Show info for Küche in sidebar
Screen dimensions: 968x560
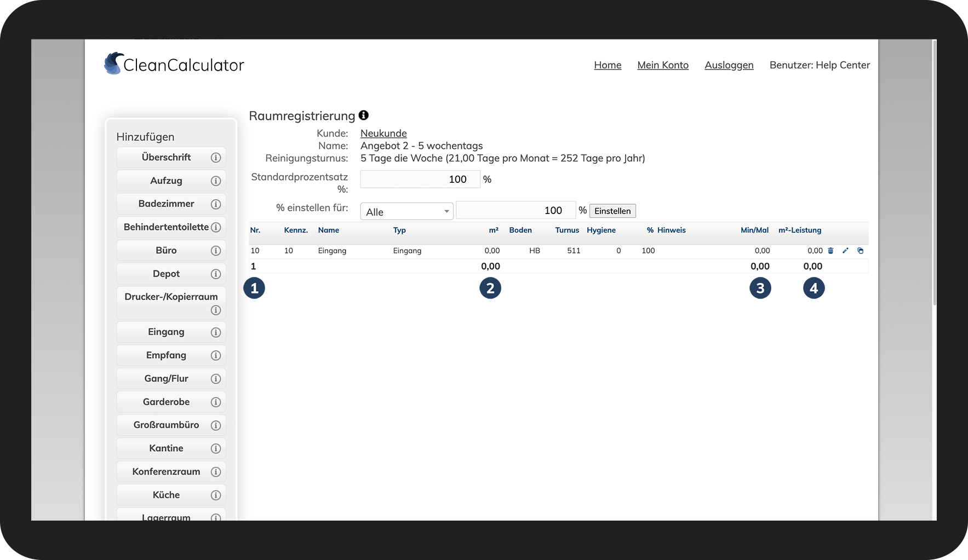click(216, 495)
